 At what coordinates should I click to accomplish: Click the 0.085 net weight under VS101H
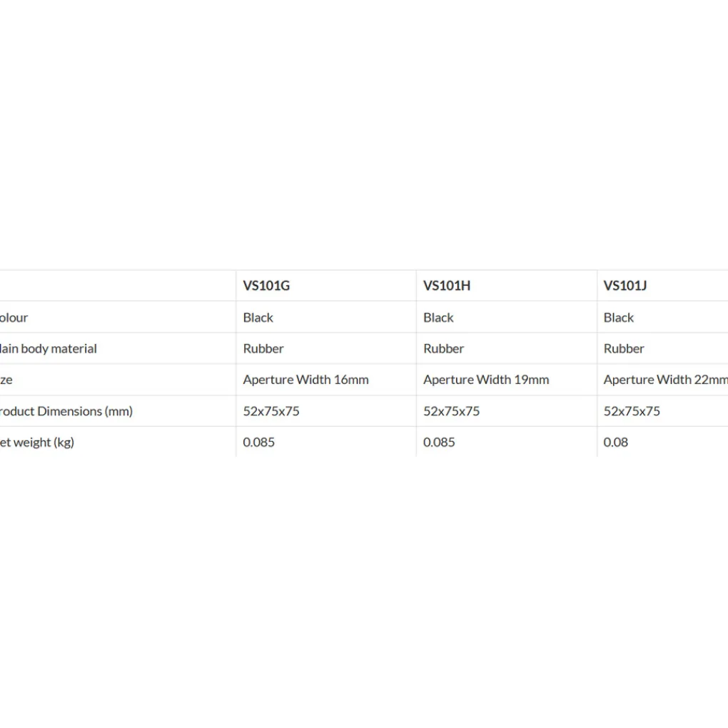(439, 443)
